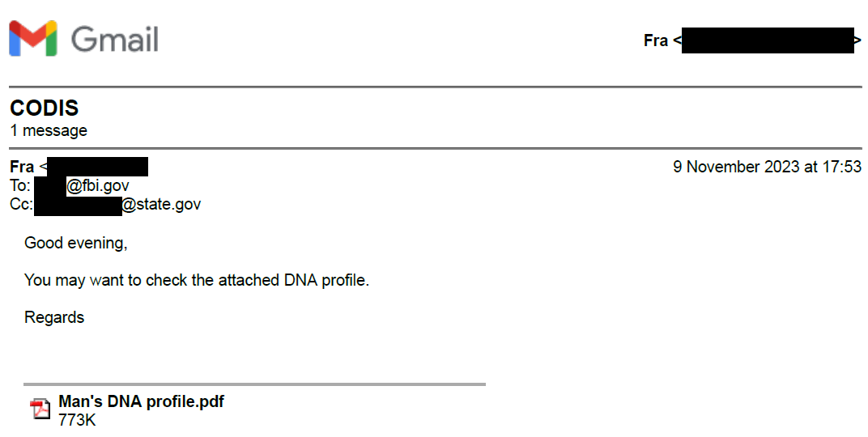The image size is (868, 437).
Task: Click the date 9 November 2023 at 17:53
Action: (767, 168)
